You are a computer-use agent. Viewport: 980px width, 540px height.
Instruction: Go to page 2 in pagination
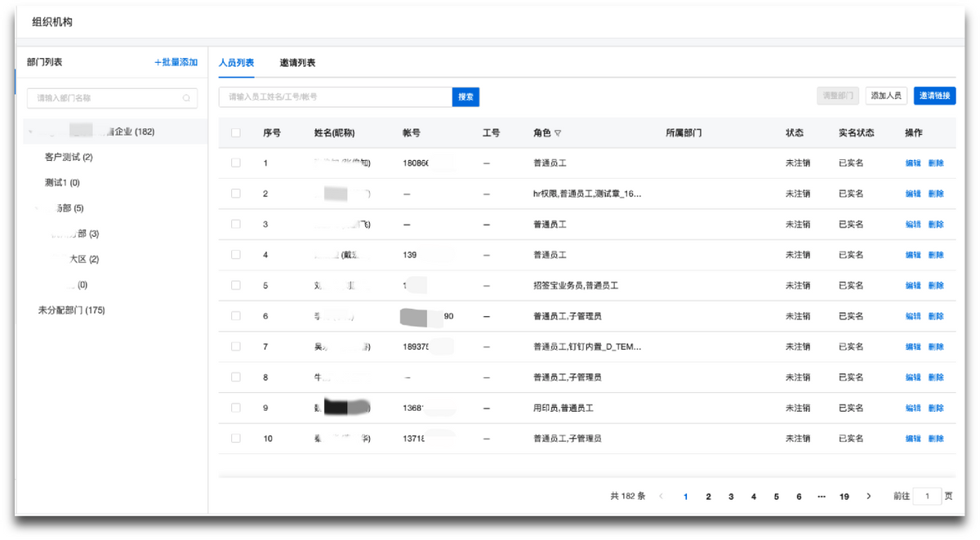(x=709, y=497)
